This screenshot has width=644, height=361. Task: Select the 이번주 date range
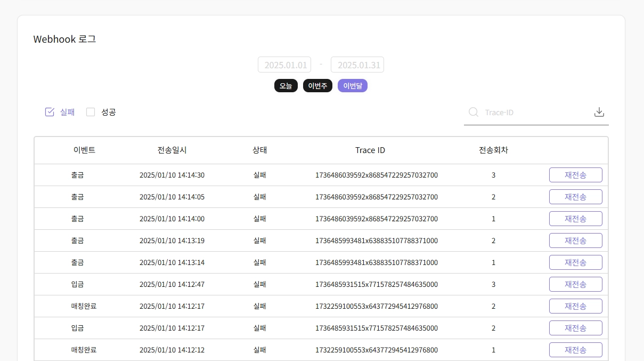318,86
